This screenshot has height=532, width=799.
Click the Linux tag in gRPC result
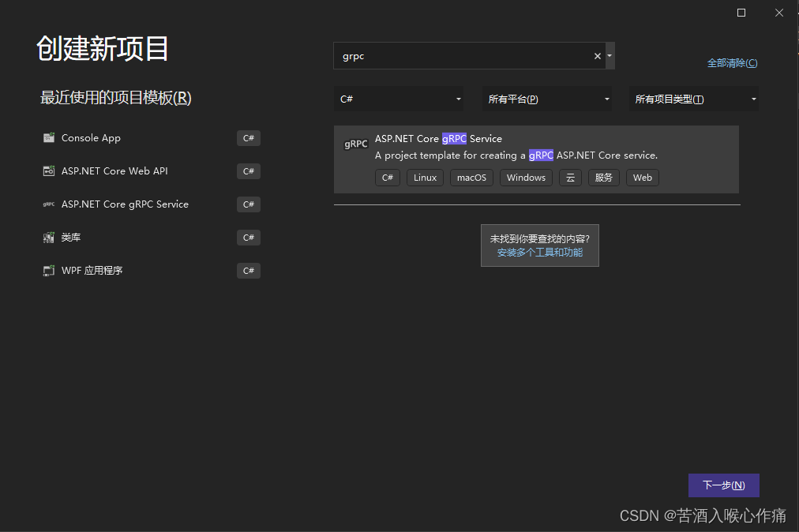tap(425, 178)
